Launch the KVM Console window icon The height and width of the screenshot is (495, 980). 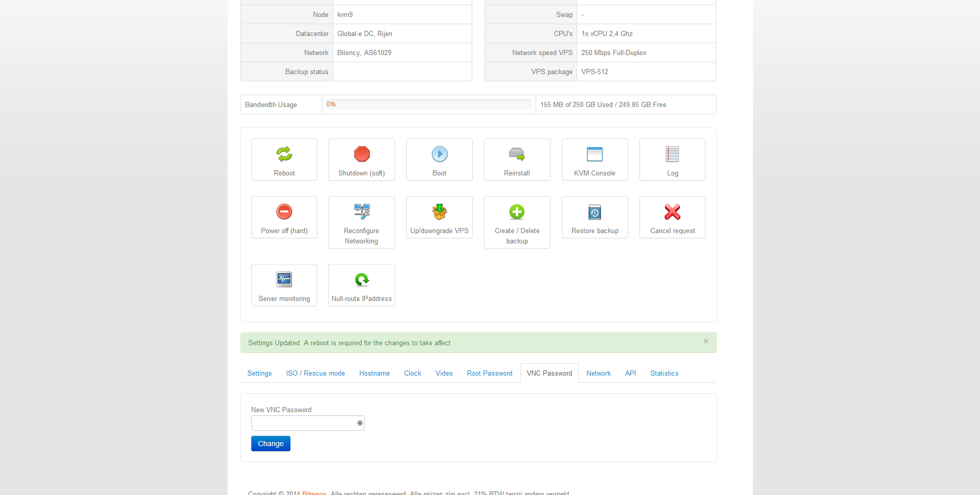coord(594,154)
